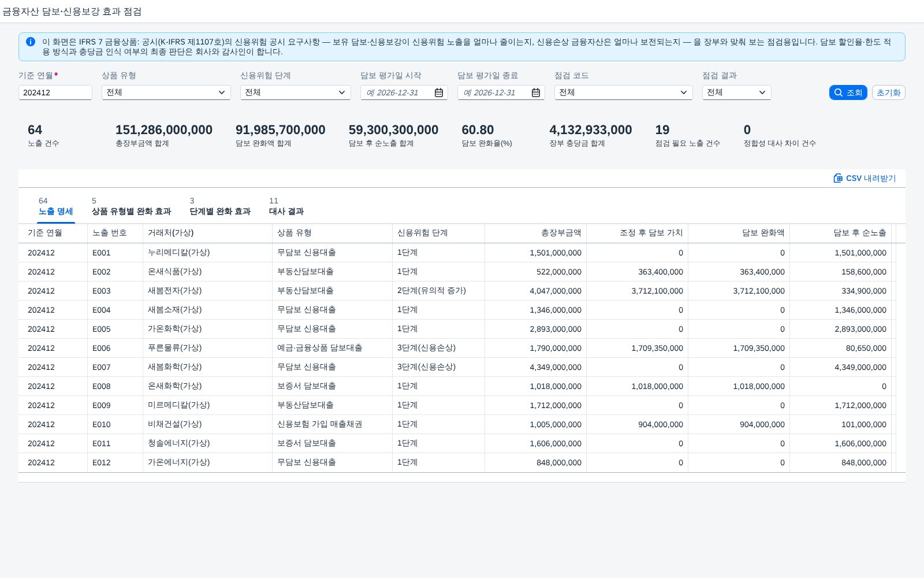This screenshot has height=578, width=924.
Task: Click the 담보 완화율(%) value 60.80
Action: [478, 130]
